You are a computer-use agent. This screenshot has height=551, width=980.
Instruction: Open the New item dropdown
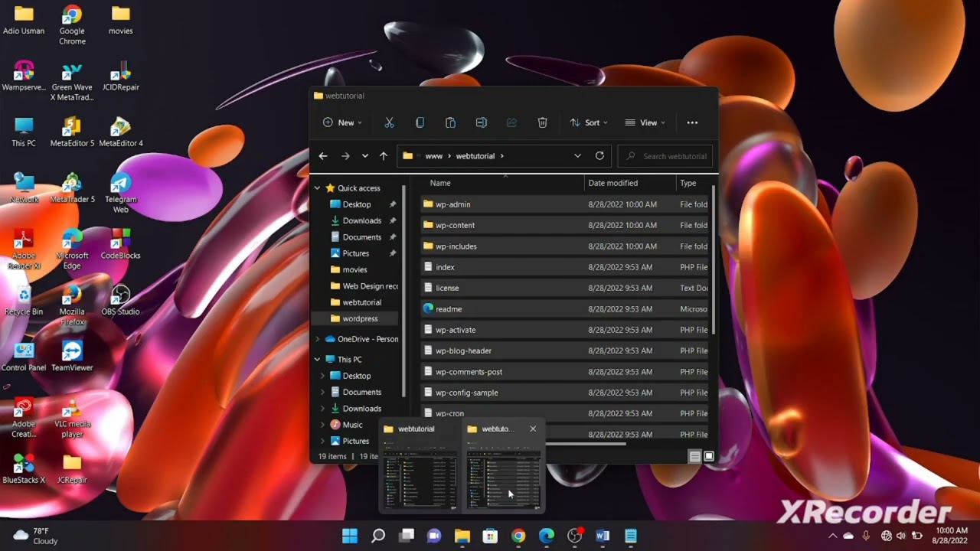(342, 122)
